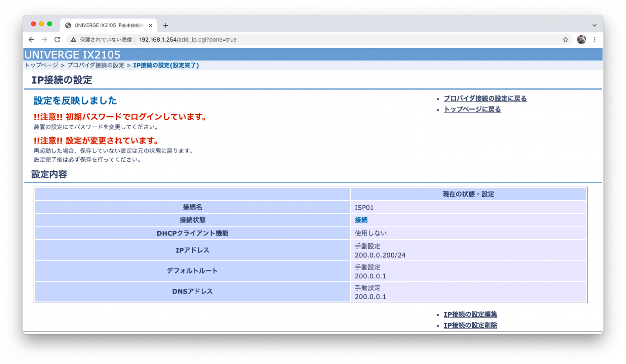Follow the プロバイダ接続の設定に戻る link
626x364 pixels.
485,98
